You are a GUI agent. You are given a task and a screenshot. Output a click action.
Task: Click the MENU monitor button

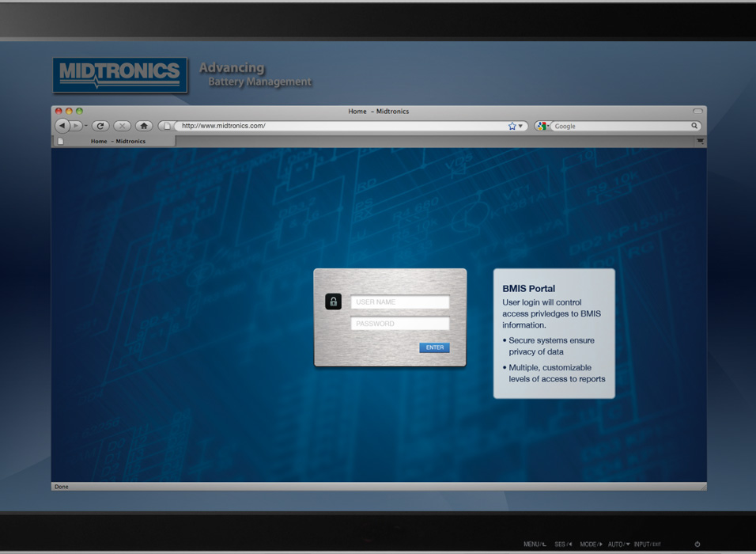point(535,545)
